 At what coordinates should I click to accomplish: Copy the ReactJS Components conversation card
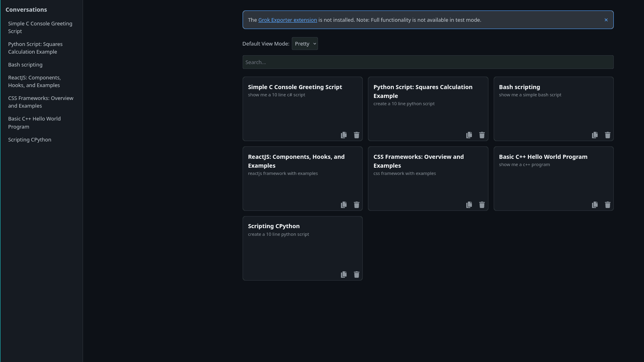(x=343, y=205)
